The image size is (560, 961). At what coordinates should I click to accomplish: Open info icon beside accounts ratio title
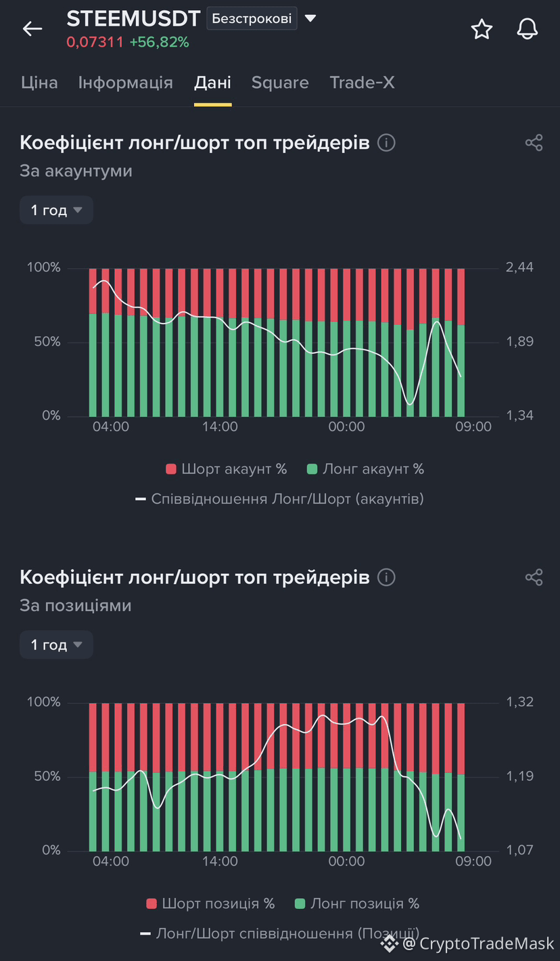(386, 143)
